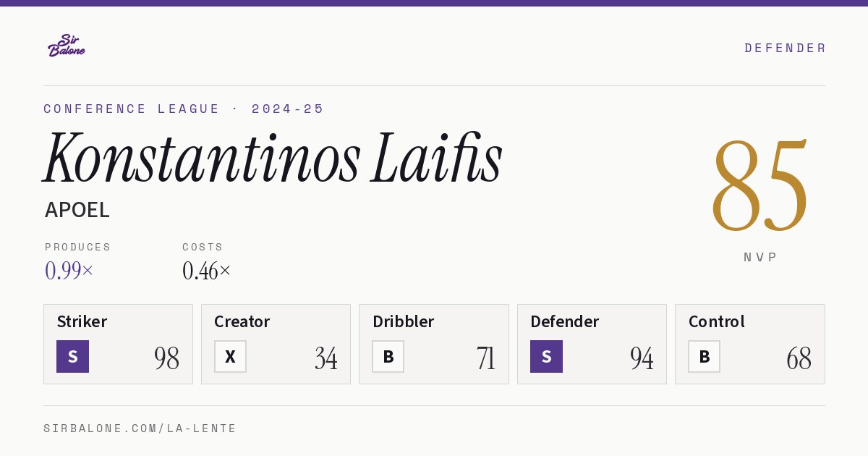Click the Defender score 94
This screenshot has height=456, width=868.
[x=642, y=358]
